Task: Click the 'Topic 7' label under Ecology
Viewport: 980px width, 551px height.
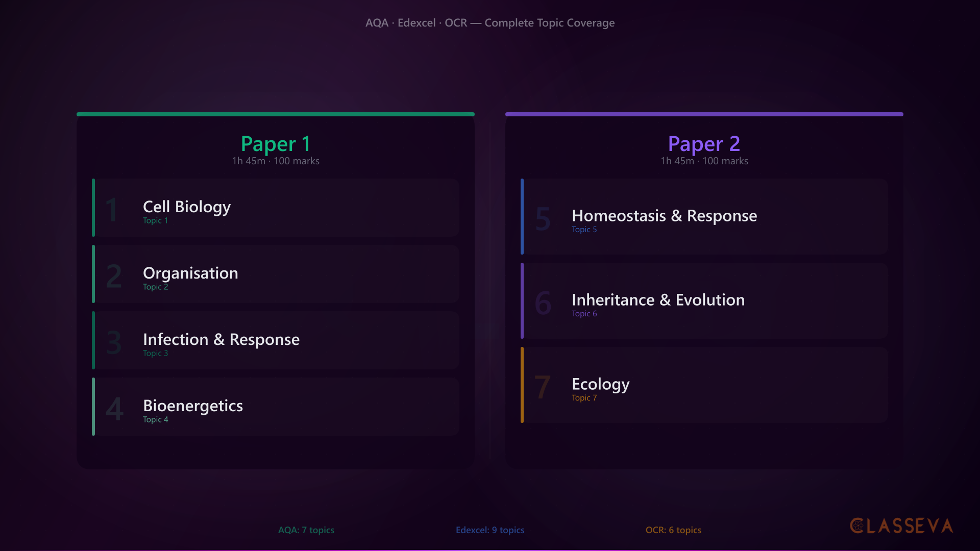Action: pos(584,398)
